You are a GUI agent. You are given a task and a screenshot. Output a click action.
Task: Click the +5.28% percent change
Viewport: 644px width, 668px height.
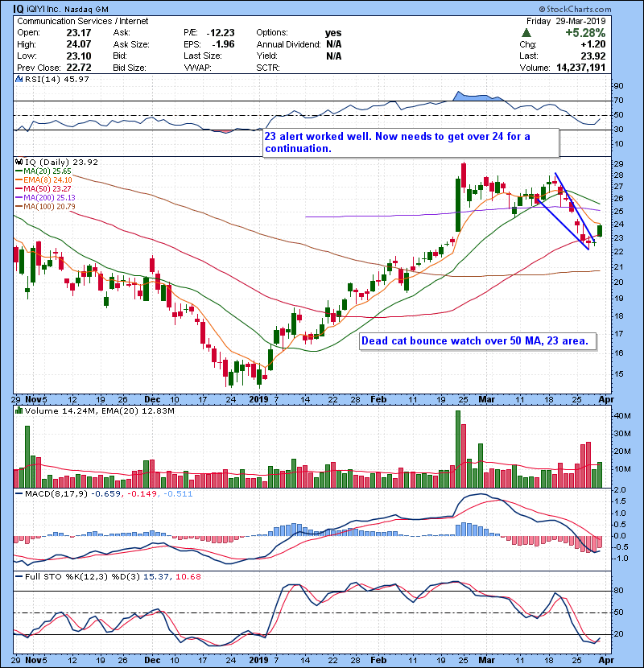[x=585, y=33]
